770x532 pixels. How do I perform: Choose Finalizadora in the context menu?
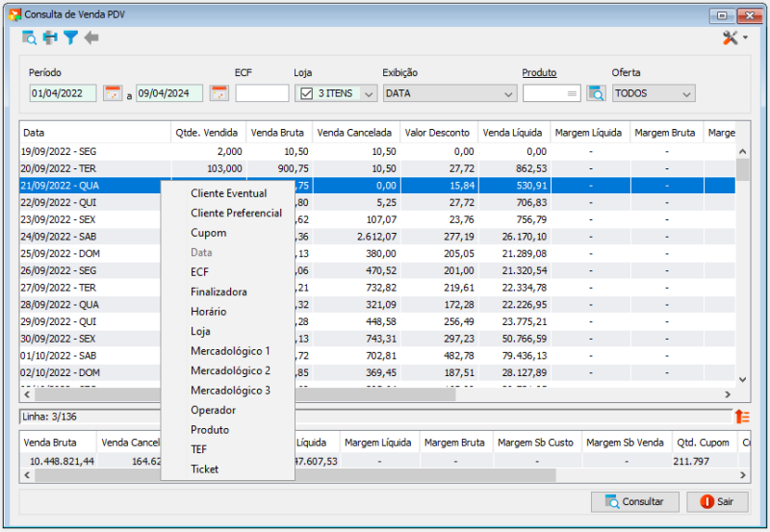pyautogui.click(x=218, y=291)
